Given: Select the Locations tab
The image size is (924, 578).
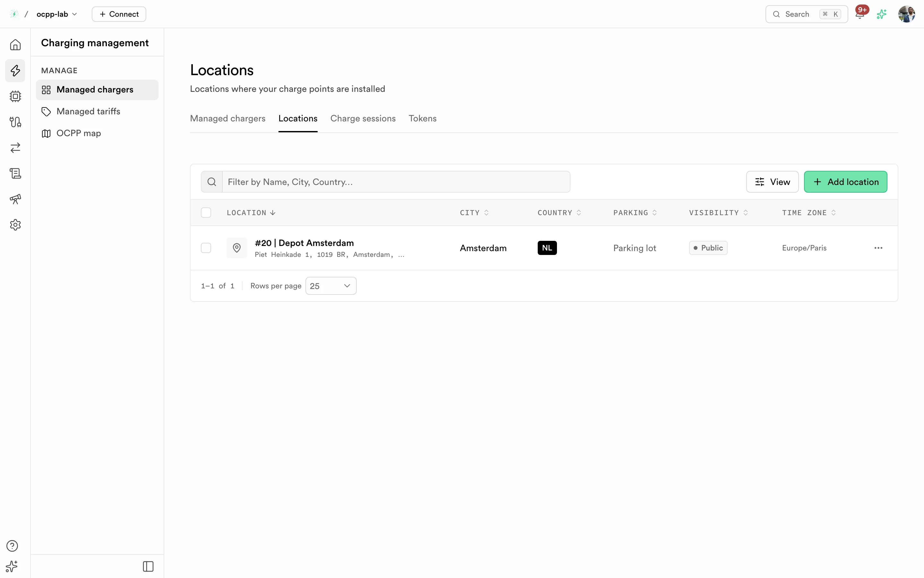Looking at the screenshot, I should tap(298, 118).
